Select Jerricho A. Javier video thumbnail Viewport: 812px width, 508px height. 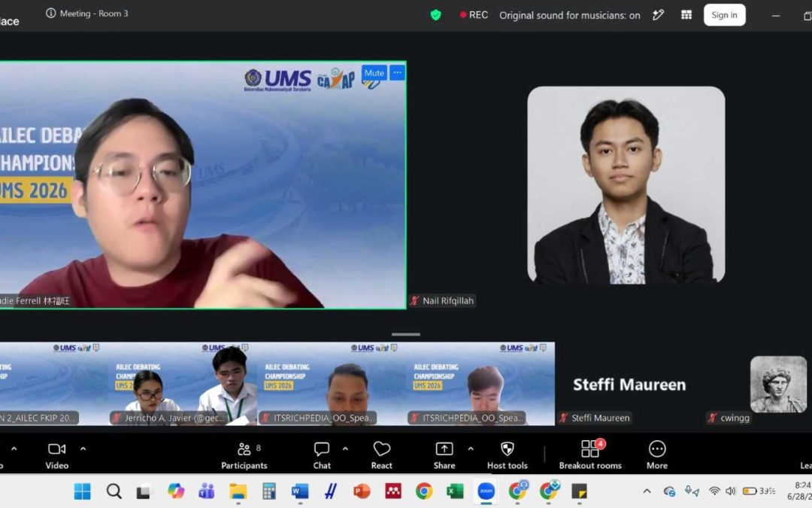point(183,384)
